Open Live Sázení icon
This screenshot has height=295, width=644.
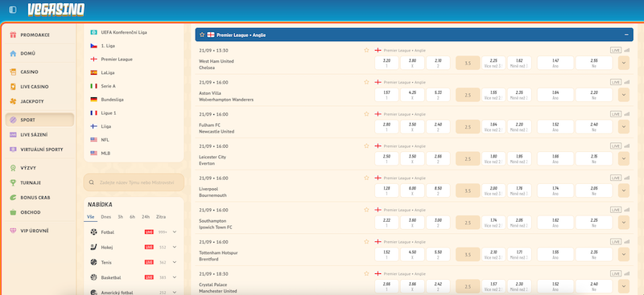(x=13, y=135)
